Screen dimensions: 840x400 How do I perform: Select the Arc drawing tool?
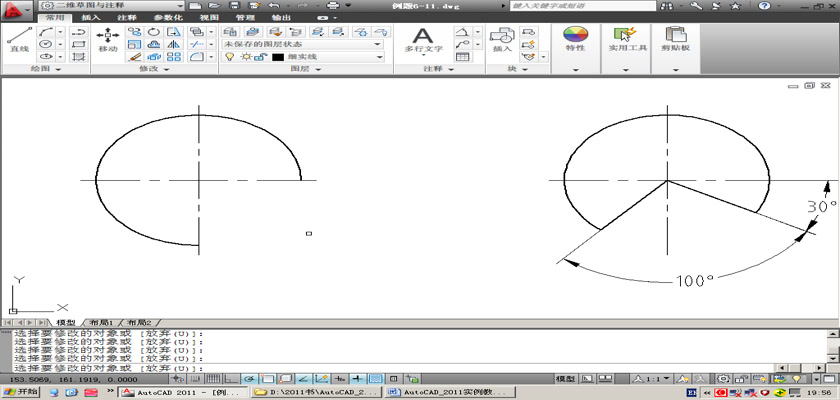click(46, 32)
